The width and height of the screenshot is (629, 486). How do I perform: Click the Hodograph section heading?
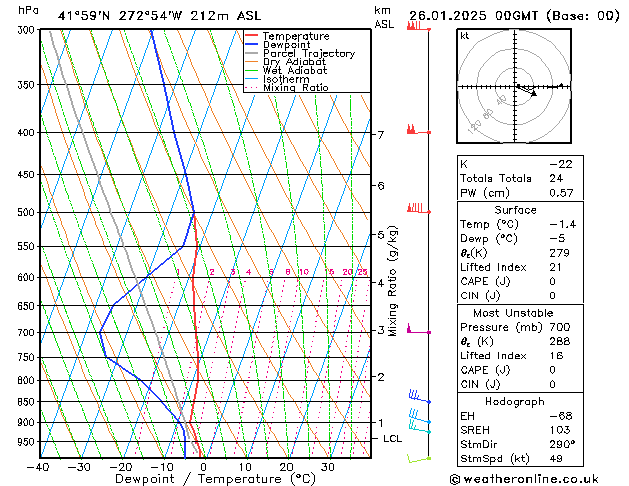515,401
